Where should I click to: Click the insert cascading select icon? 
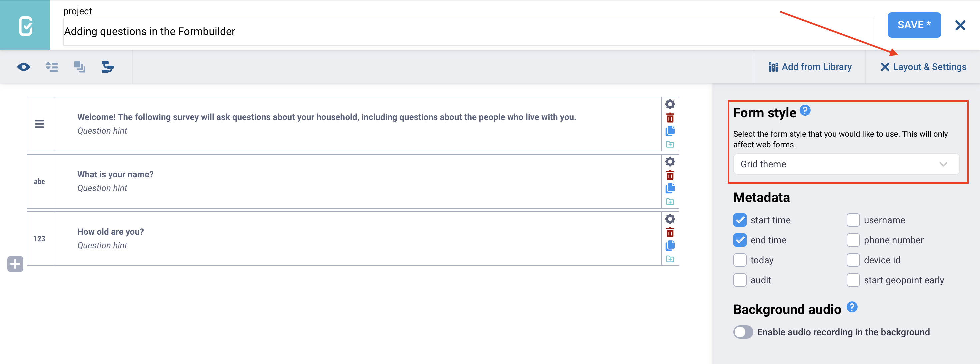click(107, 67)
